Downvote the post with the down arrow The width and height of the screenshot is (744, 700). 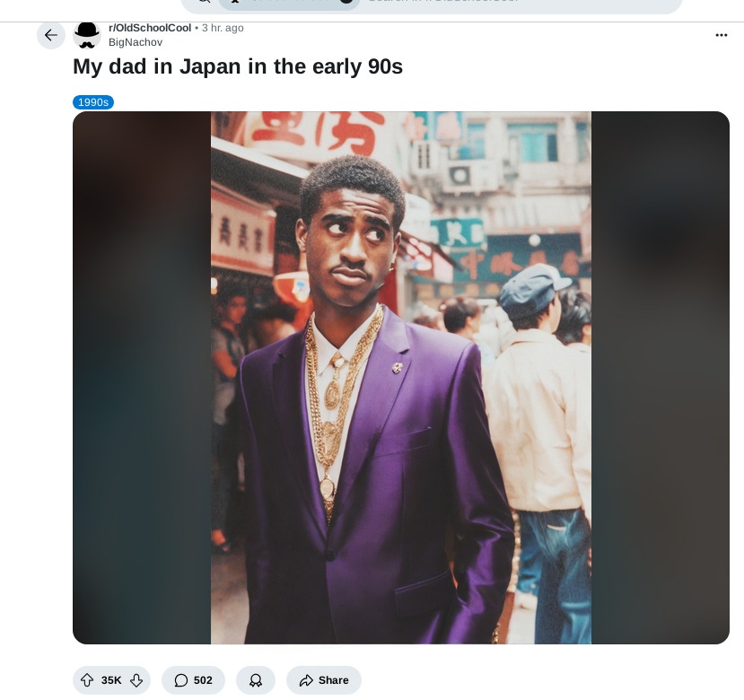(136, 680)
